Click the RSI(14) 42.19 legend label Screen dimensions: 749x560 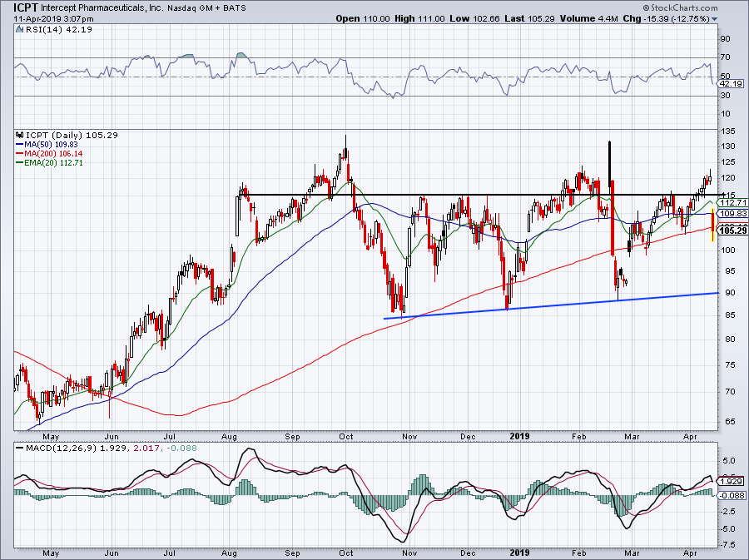pyautogui.click(x=58, y=30)
